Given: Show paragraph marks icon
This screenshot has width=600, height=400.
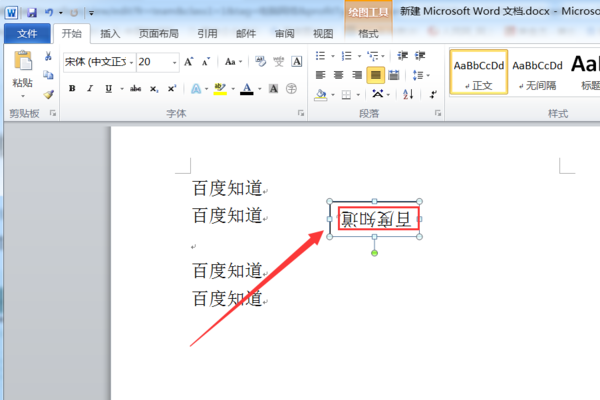Looking at the screenshot, I should 433,94.
